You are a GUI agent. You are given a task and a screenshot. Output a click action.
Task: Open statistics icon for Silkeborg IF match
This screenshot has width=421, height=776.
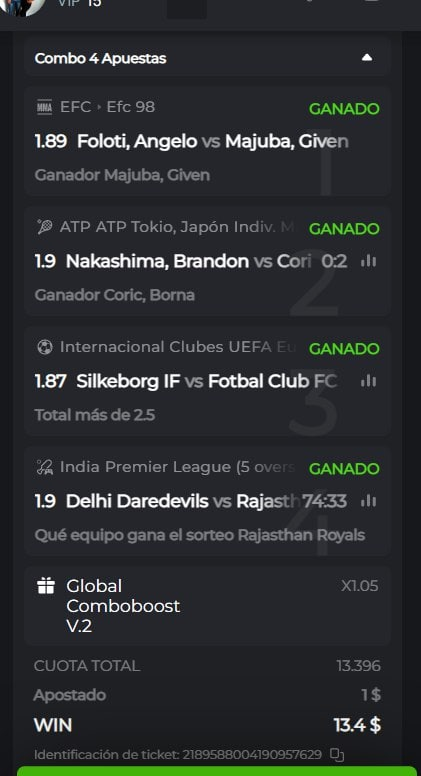coord(369,381)
